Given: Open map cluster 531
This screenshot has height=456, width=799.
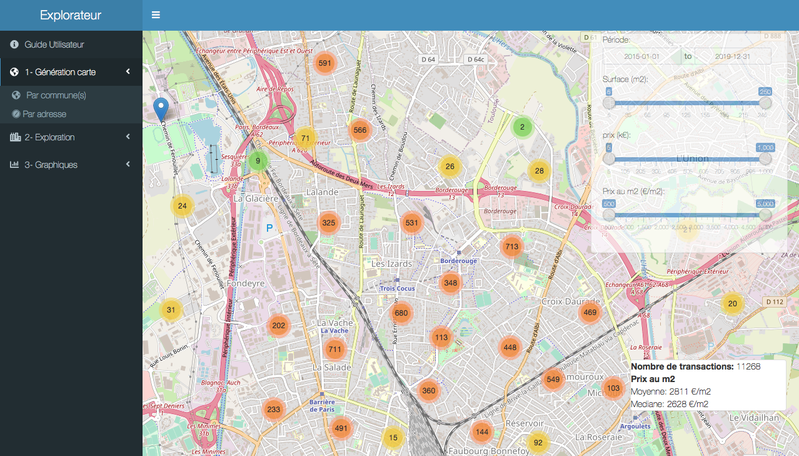Looking at the screenshot, I should coord(412,222).
